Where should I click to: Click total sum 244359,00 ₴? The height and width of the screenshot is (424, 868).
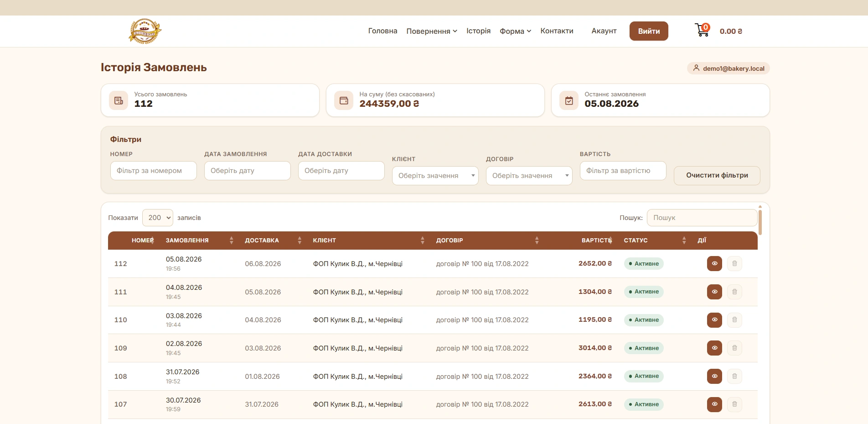(389, 104)
